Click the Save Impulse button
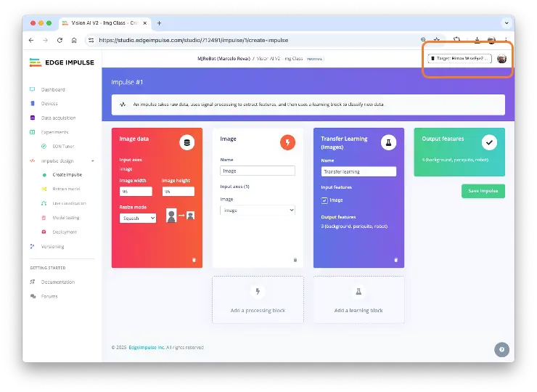This screenshot has width=537, height=392. point(483,191)
